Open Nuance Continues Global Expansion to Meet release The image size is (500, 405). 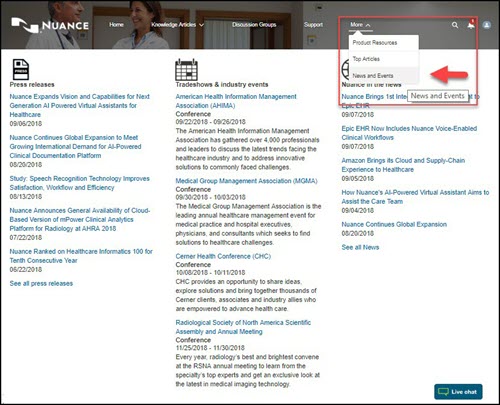[75, 146]
